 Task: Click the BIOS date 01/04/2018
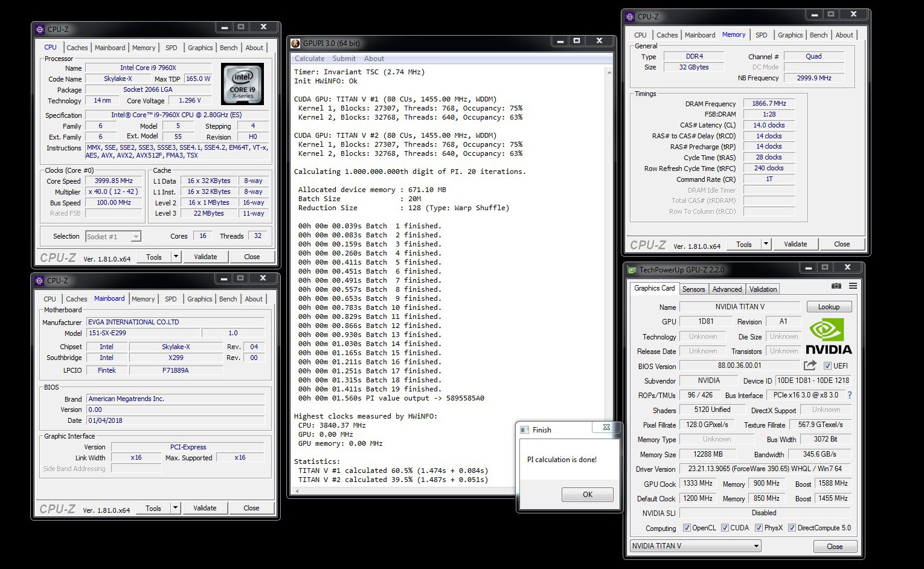(176, 420)
